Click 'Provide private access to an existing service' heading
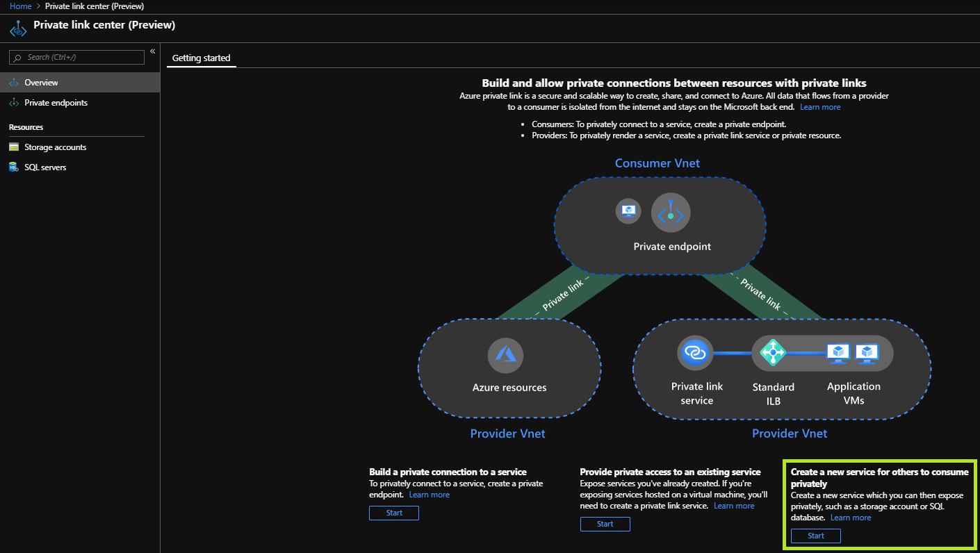The image size is (980, 553). click(x=671, y=472)
